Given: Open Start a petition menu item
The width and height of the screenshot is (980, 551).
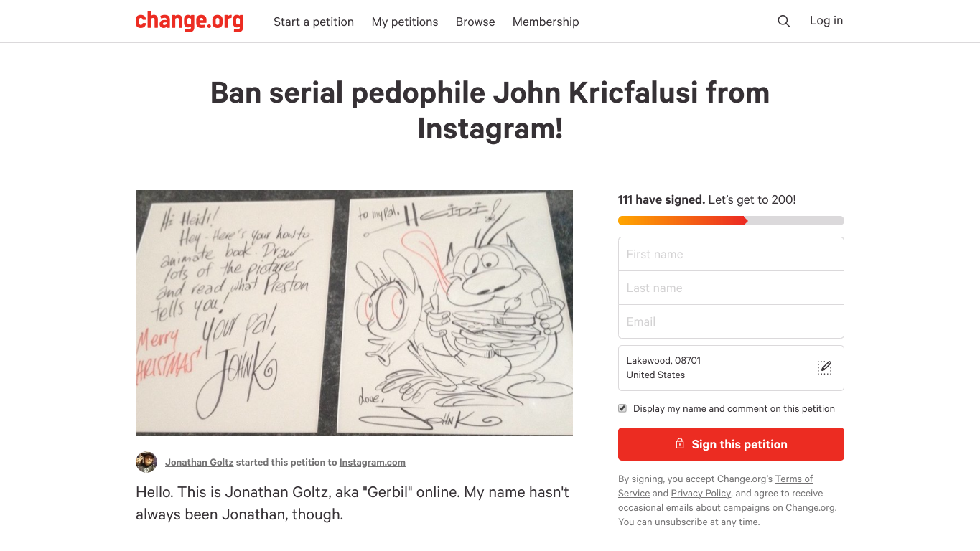Looking at the screenshot, I should (314, 22).
